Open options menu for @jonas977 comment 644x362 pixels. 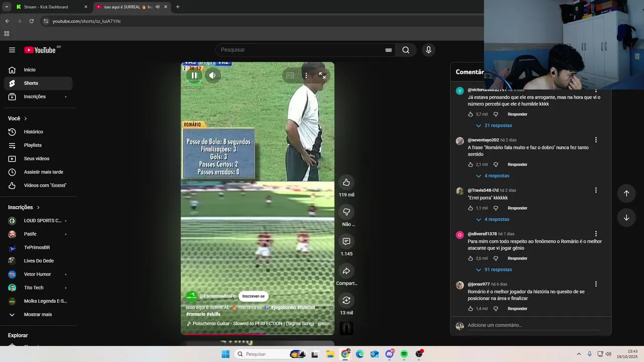tap(596, 284)
